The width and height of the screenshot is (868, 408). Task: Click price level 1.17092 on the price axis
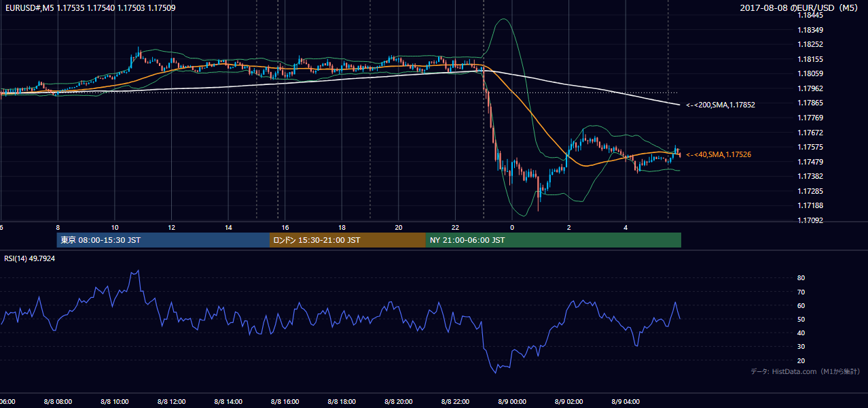pos(810,220)
